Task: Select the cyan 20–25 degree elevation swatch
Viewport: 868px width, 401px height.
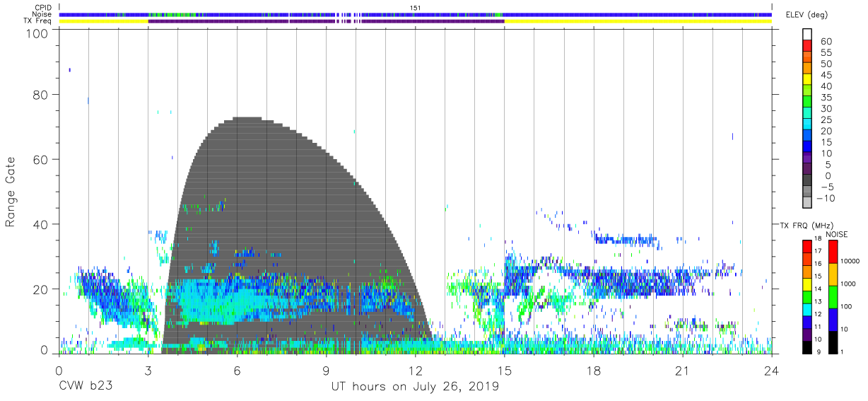Action: click(x=807, y=124)
